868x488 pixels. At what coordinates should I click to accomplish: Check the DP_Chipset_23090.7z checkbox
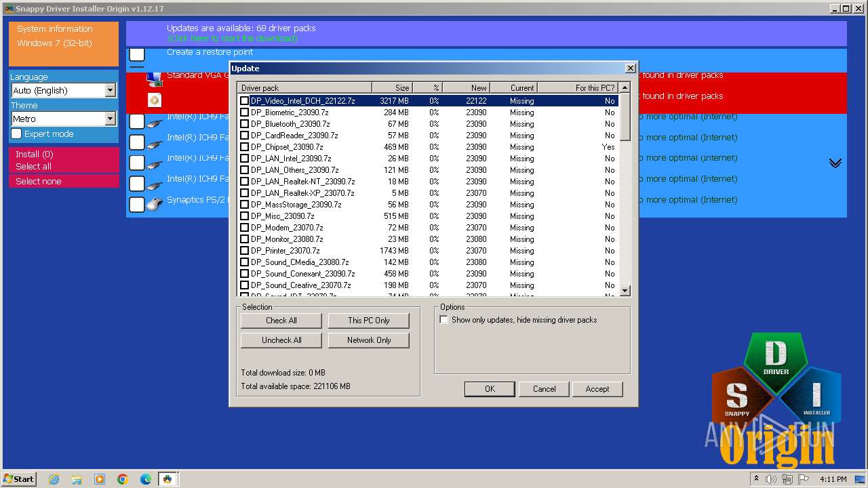coord(245,147)
